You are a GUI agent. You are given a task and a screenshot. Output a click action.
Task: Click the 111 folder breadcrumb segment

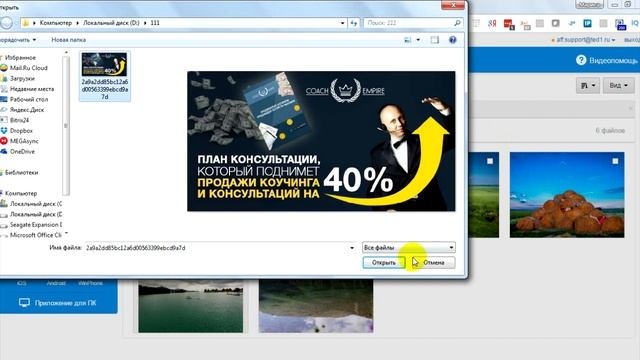coord(155,23)
